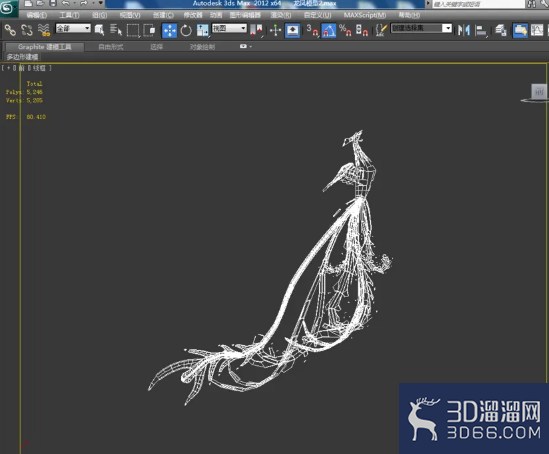This screenshot has height=454, width=549.
Task: Activate the Select and Move tool
Action: tap(169, 30)
